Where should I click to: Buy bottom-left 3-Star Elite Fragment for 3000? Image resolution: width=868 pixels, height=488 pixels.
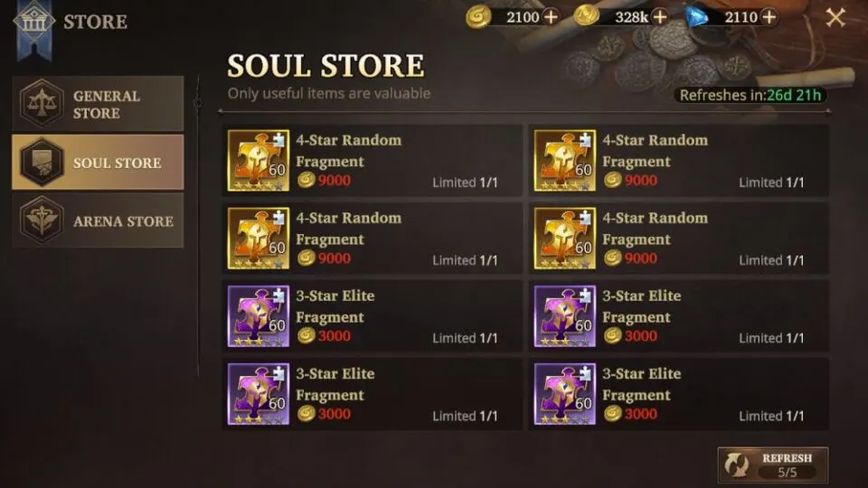pos(373,394)
